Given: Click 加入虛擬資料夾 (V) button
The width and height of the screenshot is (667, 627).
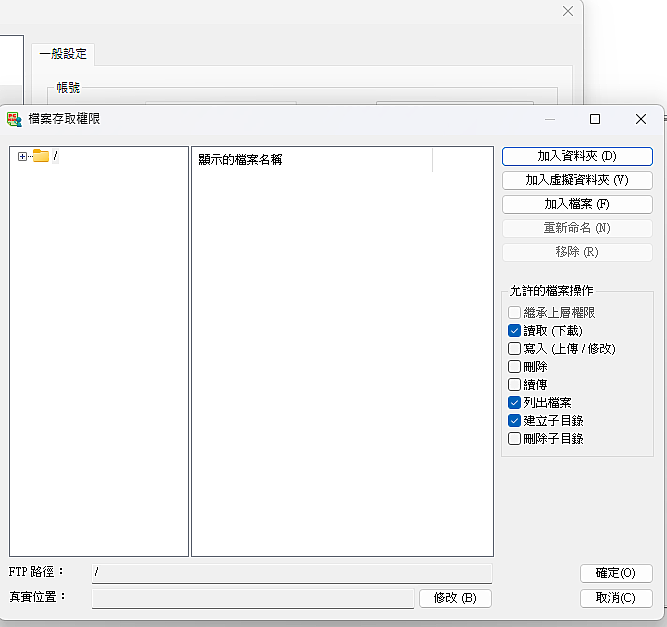Looking at the screenshot, I should [x=577, y=180].
